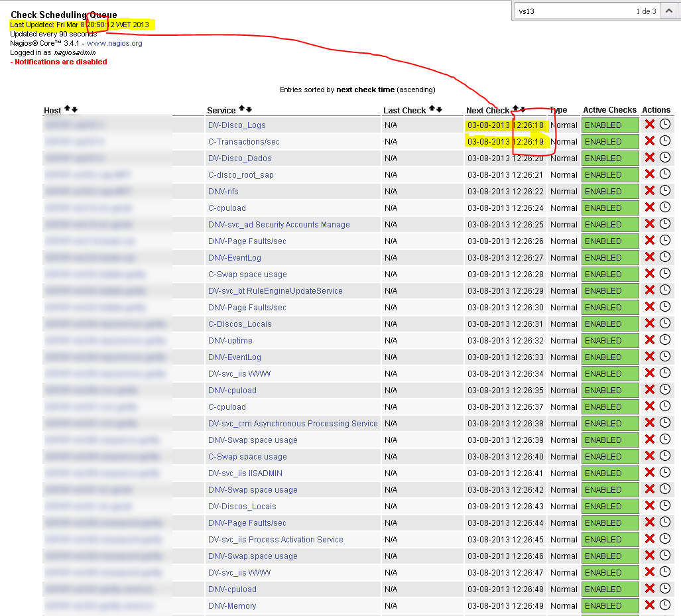681x616 pixels.
Task: Disable active checks for DV-Disco_Logs service
Action: [649, 125]
